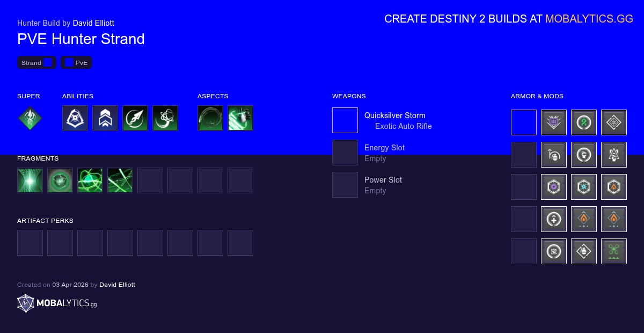The width and height of the screenshot is (644, 333).
Task: Click the green four-circle class item mod
Action: pos(614,251)
